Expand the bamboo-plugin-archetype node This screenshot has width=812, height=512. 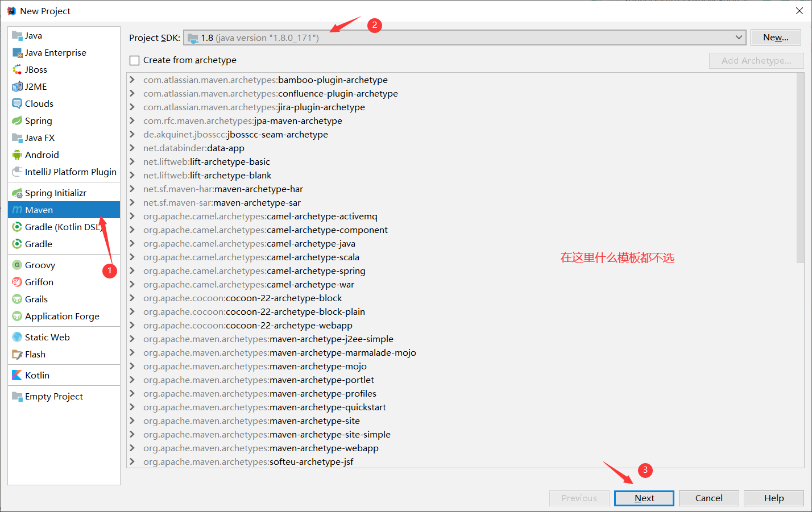[x=132, y=80]
